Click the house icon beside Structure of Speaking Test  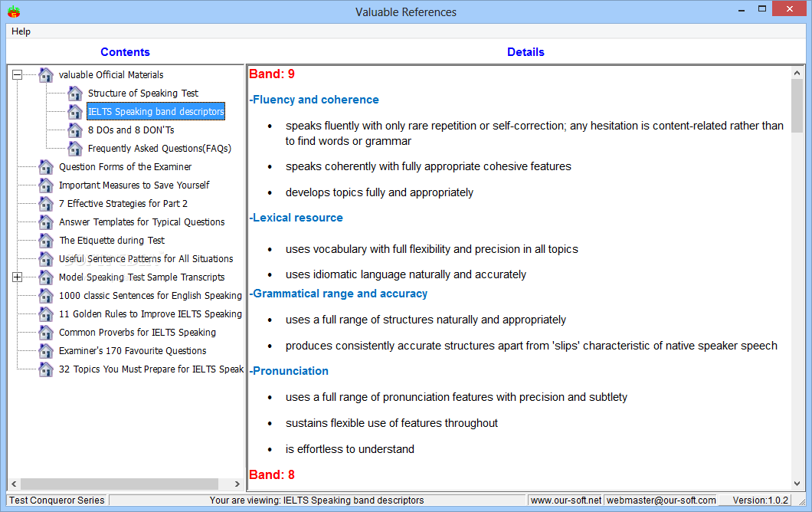tap(75, 94)
